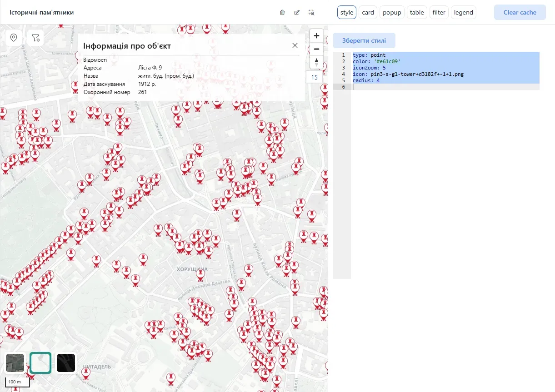Image resolution: width=555 pixels, height=392 pixels.
Task: Open the filter tab
Action: (x=439, y=12)
